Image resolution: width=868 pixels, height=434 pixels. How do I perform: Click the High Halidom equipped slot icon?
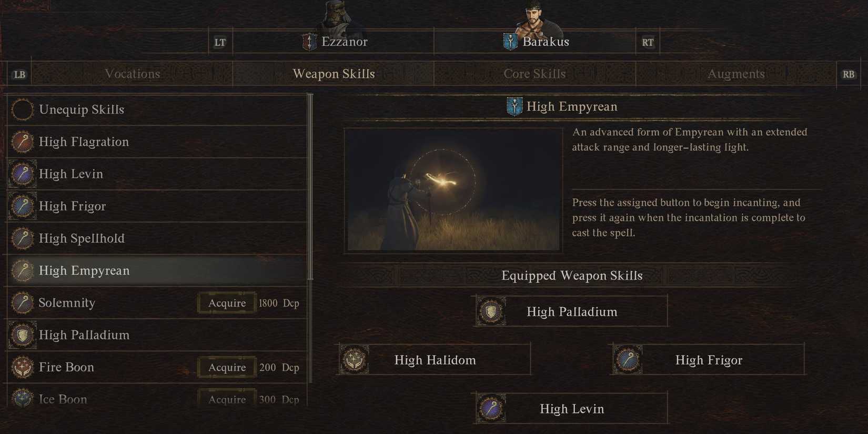point(354,360)
